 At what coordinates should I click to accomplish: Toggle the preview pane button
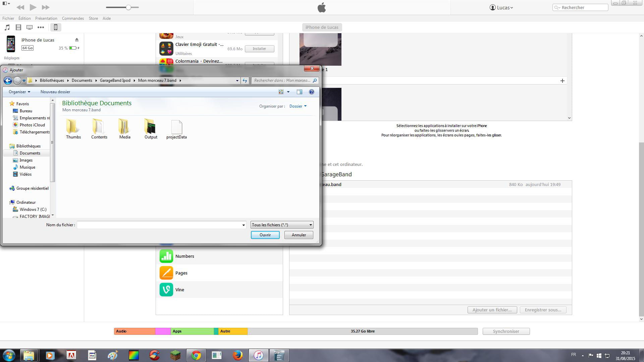(299, 92)
